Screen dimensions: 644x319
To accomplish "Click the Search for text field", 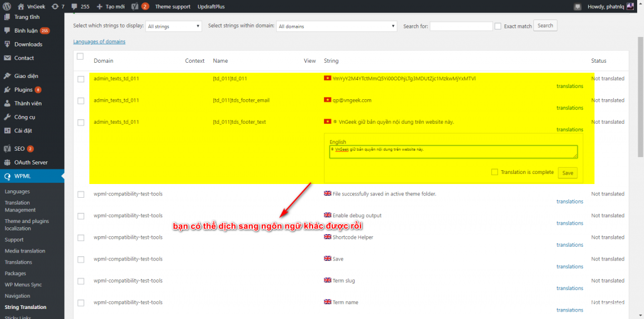I will 461,26.
